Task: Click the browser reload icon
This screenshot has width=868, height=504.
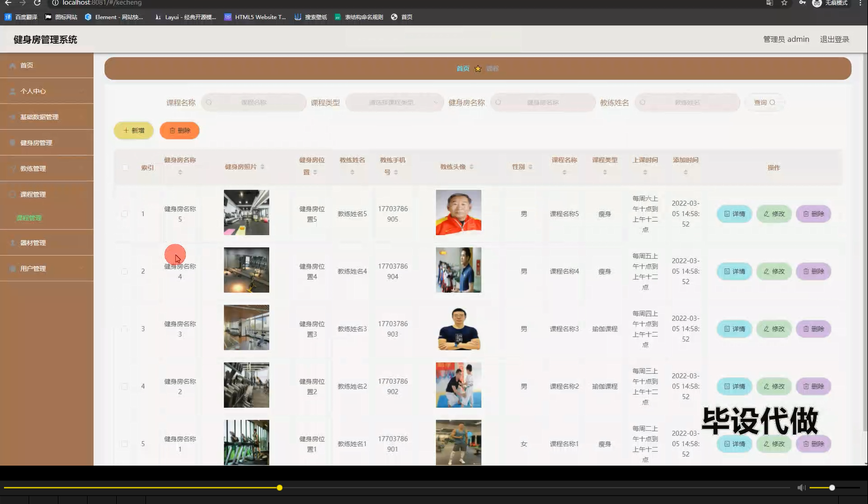Action: (37, 3)
